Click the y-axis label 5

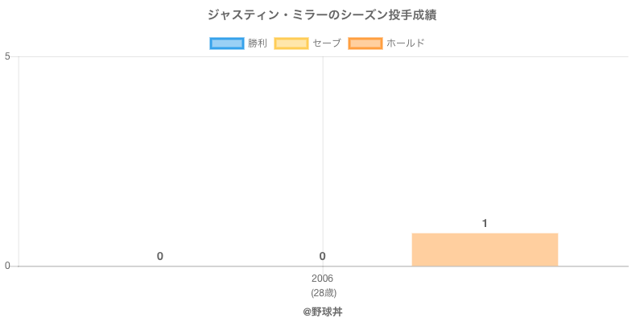pos(7,56)
